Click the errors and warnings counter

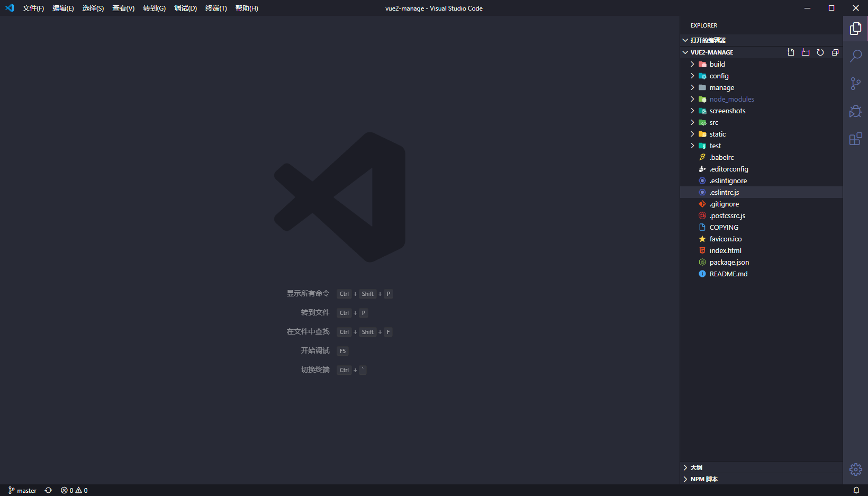tap(74, 490)
